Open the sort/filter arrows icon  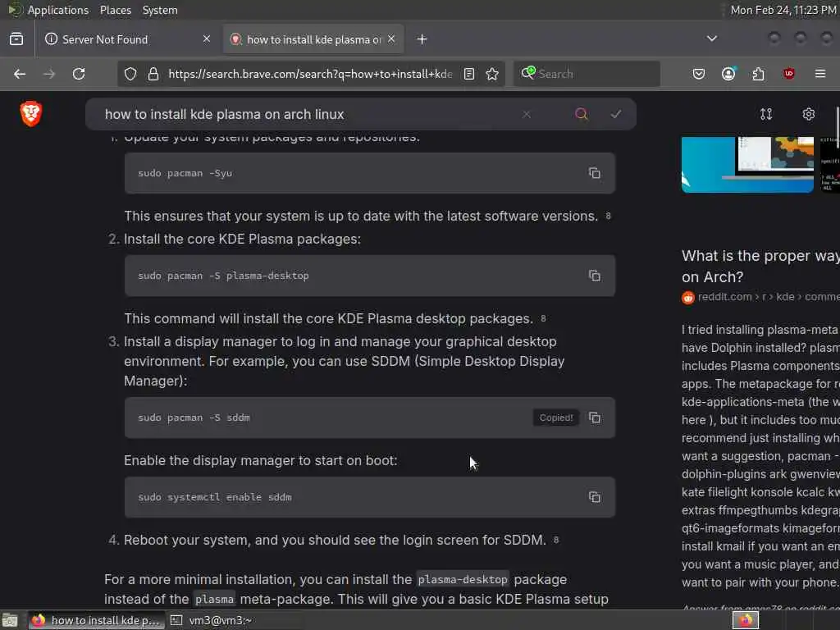point(766,114)
